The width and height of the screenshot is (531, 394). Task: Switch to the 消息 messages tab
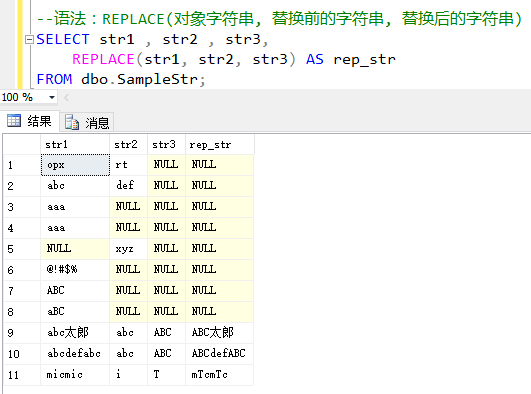[x=87, y=123]
